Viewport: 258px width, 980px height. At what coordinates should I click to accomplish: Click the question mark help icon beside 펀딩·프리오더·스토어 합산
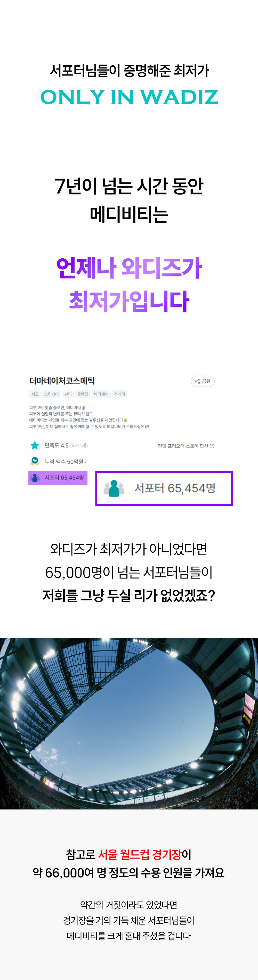coord(212,446)
